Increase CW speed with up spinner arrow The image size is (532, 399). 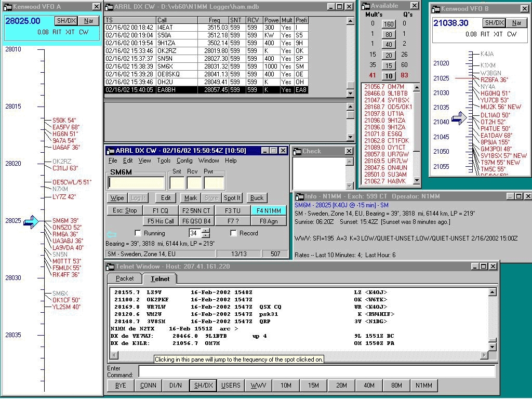(204, 231)
